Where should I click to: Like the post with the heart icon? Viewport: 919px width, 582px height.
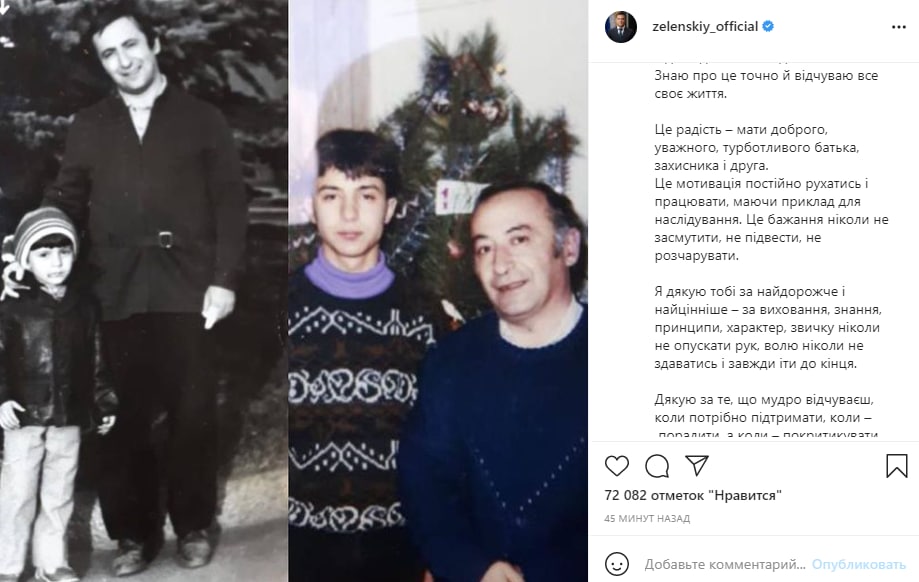[617, 466]
